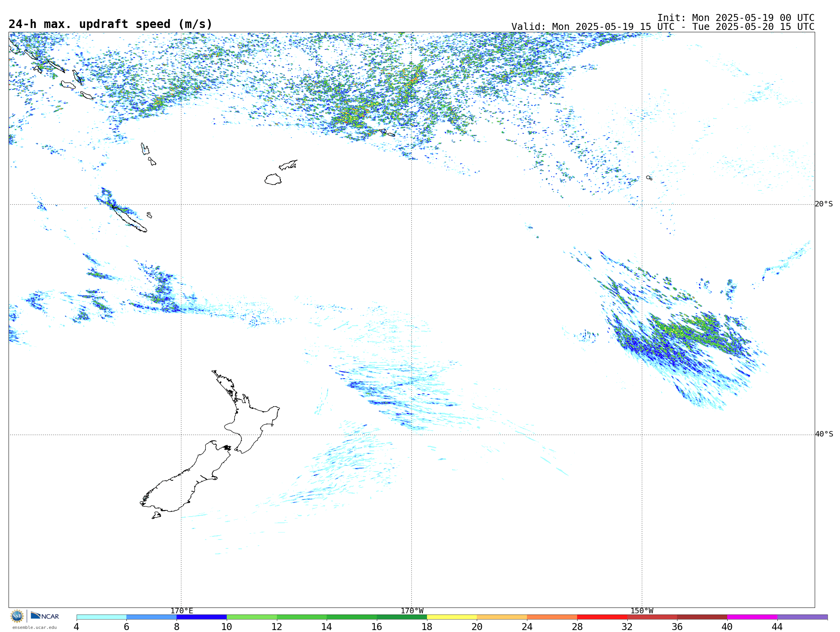The width and height of the screenshot is (840, 632).
Task: Click the colorbar tick label 32
Action: pos(627,627)
